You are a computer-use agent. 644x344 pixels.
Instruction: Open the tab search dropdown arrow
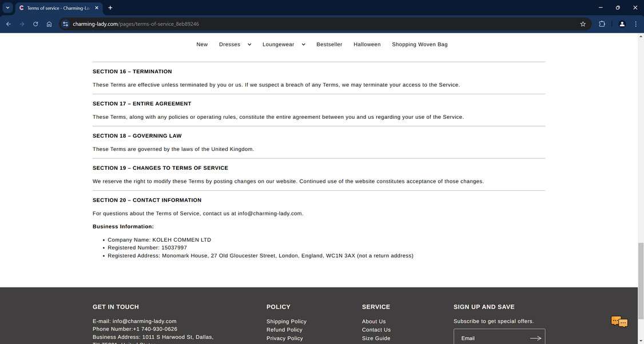coord(7,8)
